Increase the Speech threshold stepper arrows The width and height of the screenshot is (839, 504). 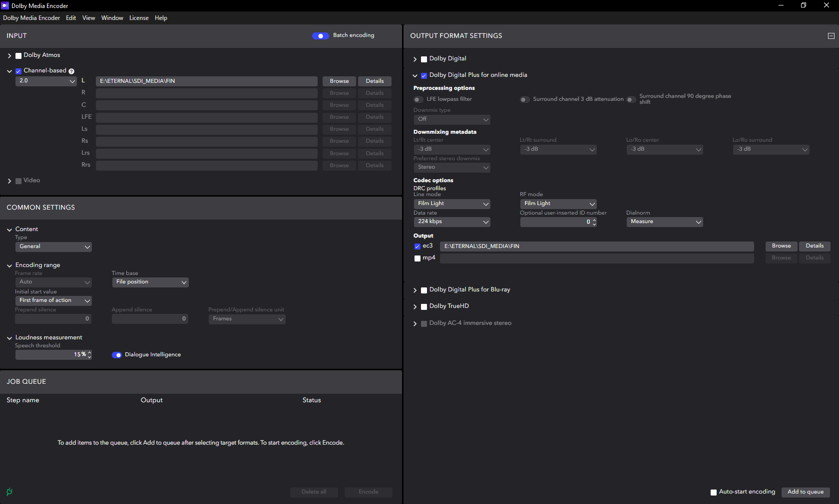90,352
